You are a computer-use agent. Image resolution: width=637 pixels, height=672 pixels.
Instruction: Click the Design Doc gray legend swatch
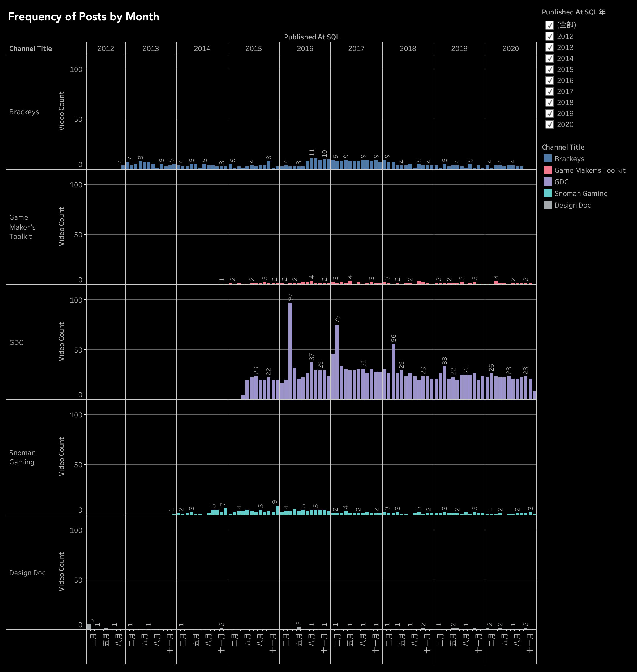547,205
